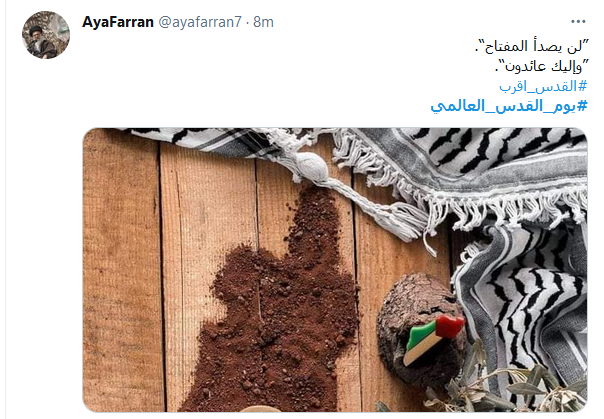Click the separator dot before the 8m timestamp
The width and height of the screenshot is (604, 419).
pyautogui.click(x=247, y=22)
